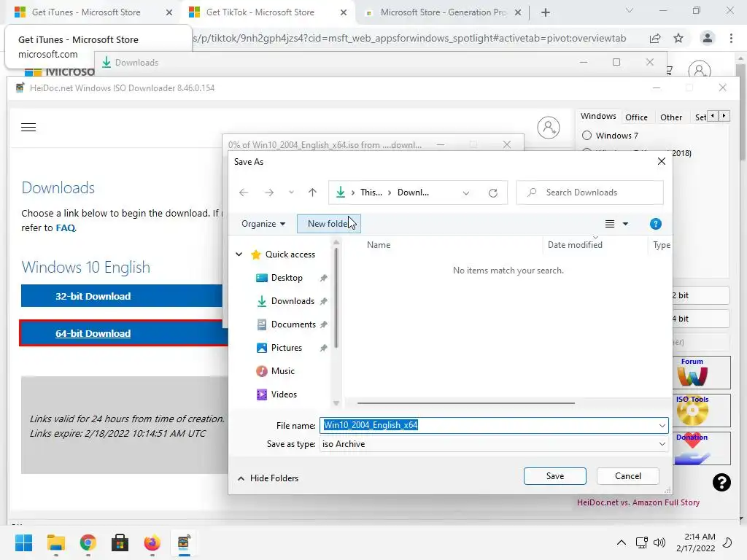The height and width of the screenshot is (560, 747).
Task: Collapse folders with Hide Folders
Action: click(268, 478)
